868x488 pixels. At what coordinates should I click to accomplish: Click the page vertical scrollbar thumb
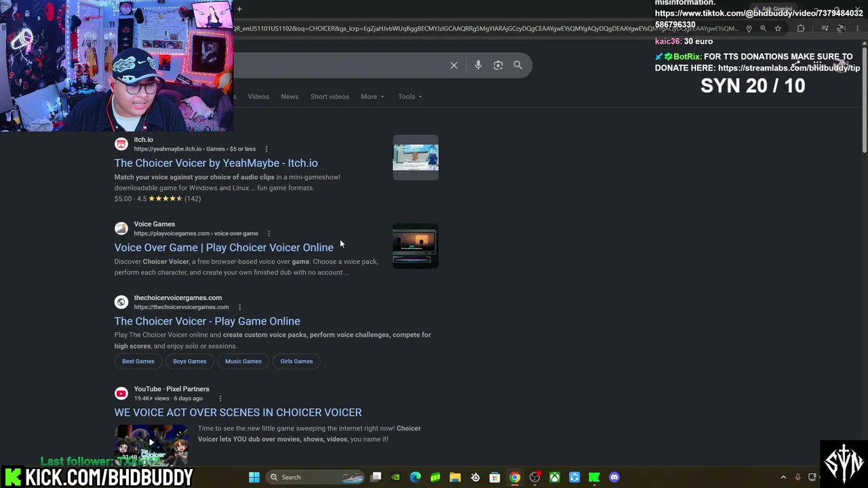(864, 98)
